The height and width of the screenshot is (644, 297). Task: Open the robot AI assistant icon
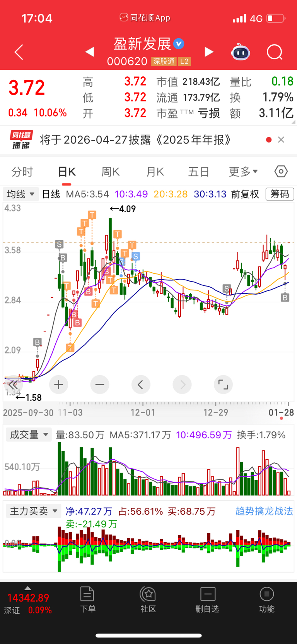[241, 52]
